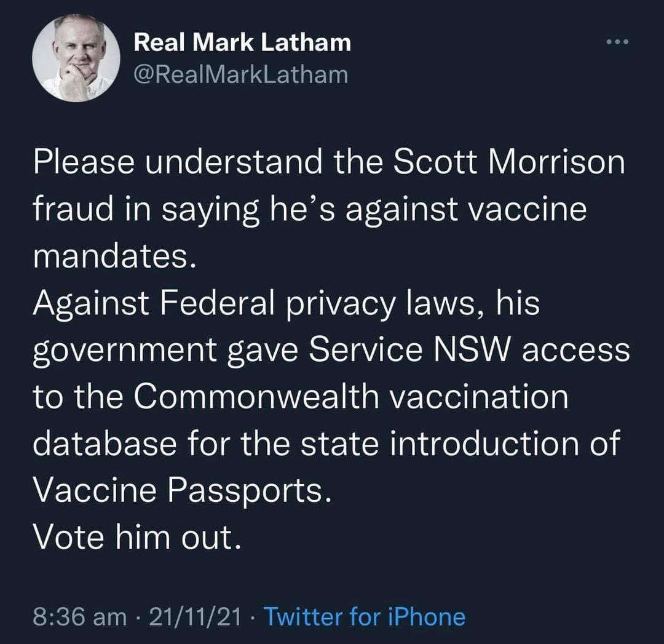This screenshot has width=664, height=644.
Task: Open Real Mark Latham's profile picture
Action: [76, 58]
